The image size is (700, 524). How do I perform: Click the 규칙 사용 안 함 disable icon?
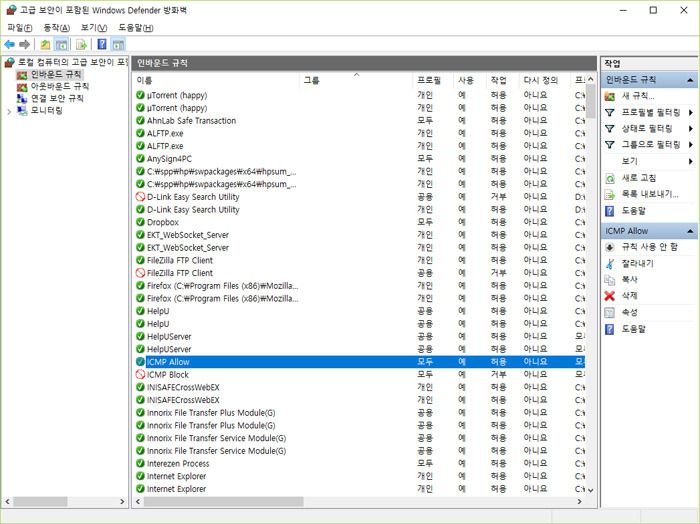tap(610, 247)
